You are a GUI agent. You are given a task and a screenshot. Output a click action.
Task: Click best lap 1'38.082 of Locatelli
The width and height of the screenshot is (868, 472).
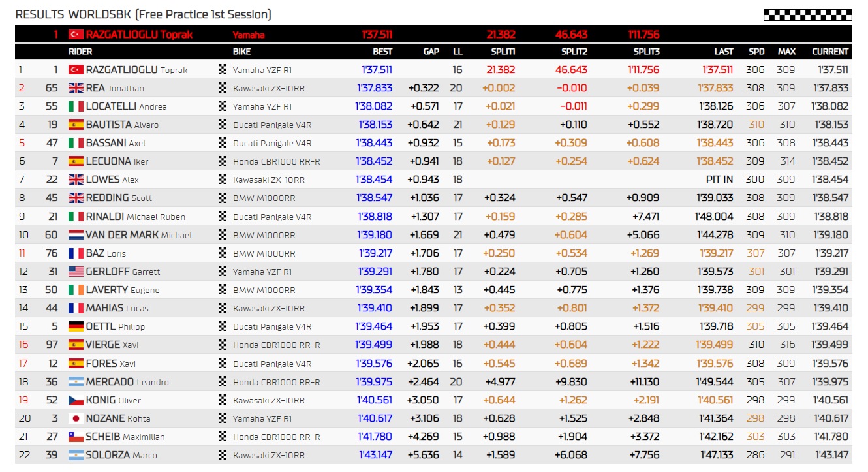coord(374,106)
